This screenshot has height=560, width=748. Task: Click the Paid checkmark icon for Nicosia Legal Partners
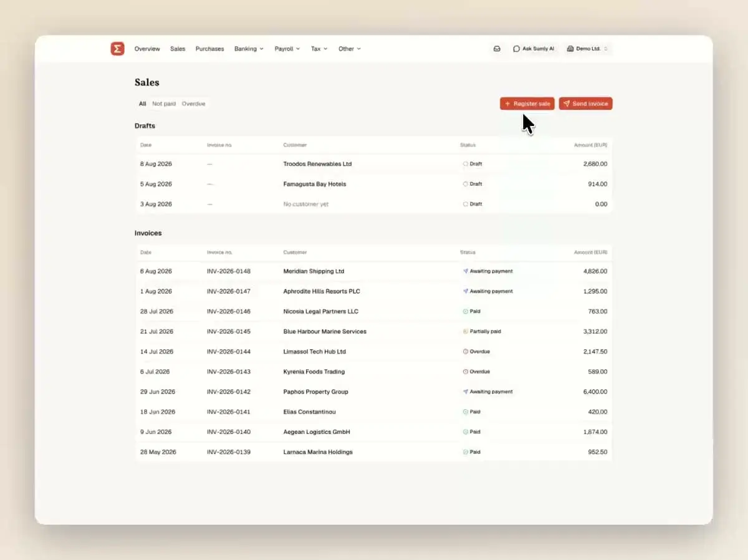[465, 311]
